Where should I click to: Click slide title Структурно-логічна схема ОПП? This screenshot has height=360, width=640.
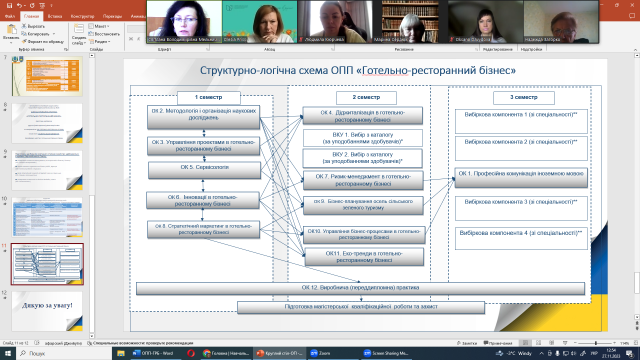358,70
